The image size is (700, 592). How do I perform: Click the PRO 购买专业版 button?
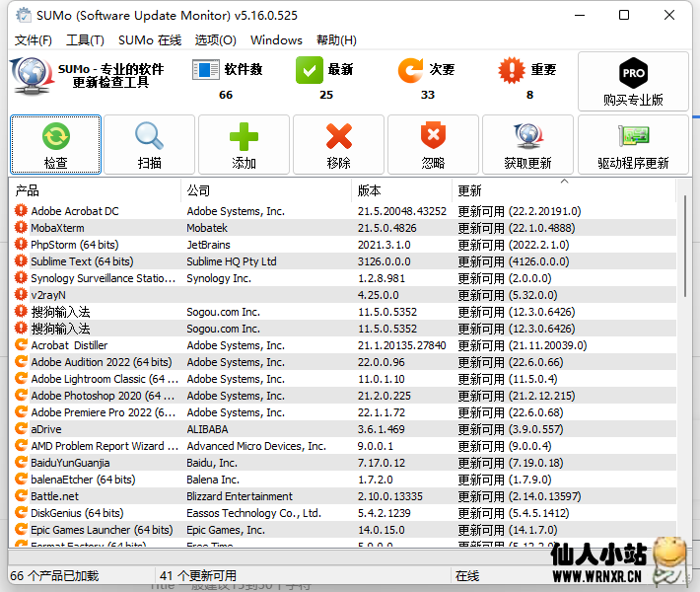633,81
